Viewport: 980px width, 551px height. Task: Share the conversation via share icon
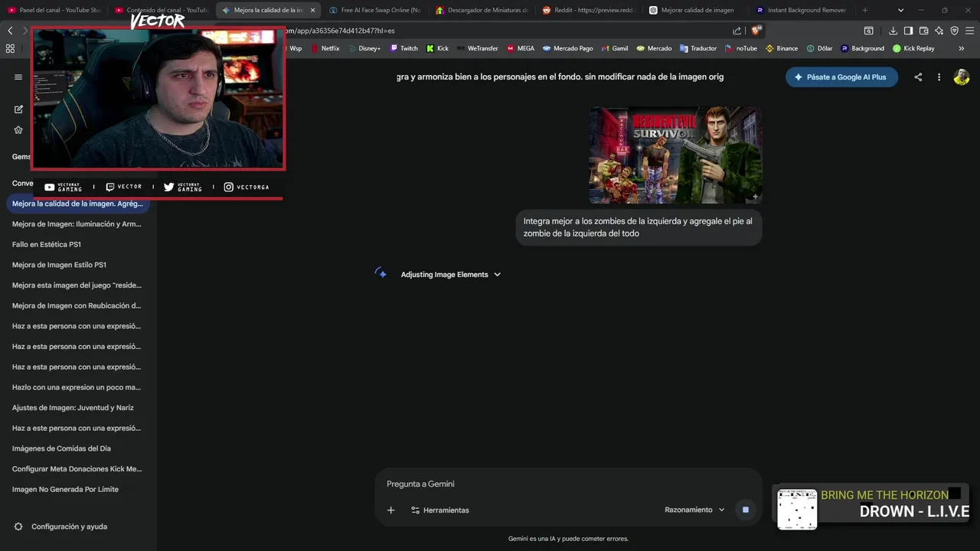pos(918,77)
